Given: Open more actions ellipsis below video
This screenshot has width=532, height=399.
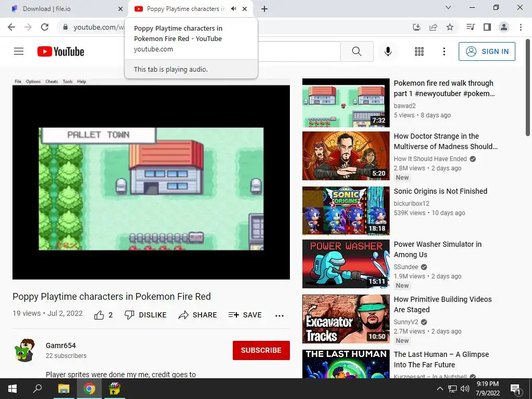Looking at the screenshot, I should click(279, 315).
